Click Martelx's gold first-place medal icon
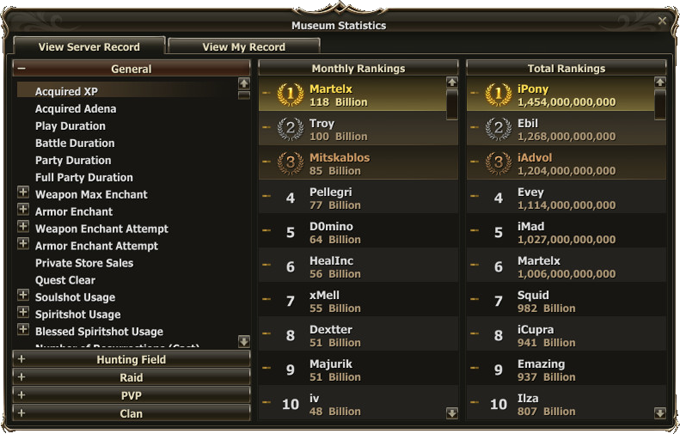 point(289,95)
